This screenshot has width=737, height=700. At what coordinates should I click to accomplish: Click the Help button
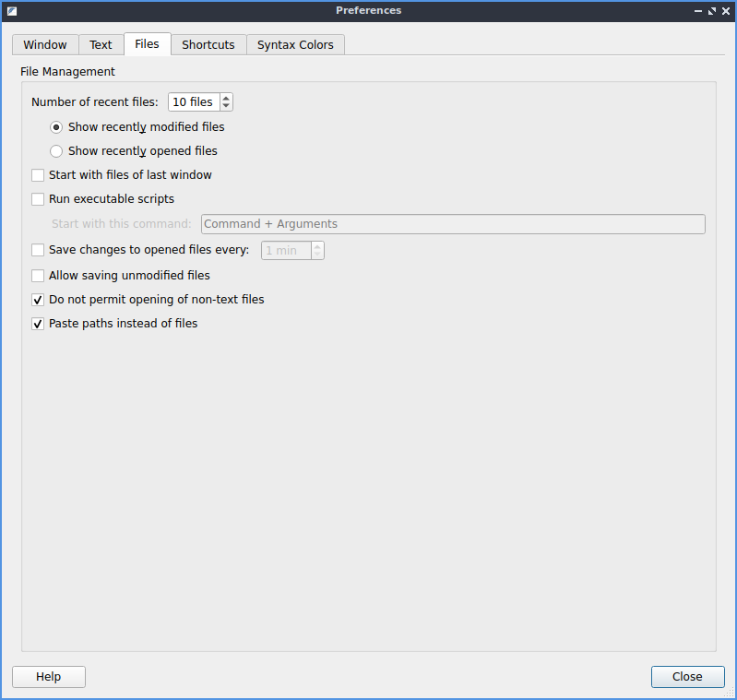(49, 677)
